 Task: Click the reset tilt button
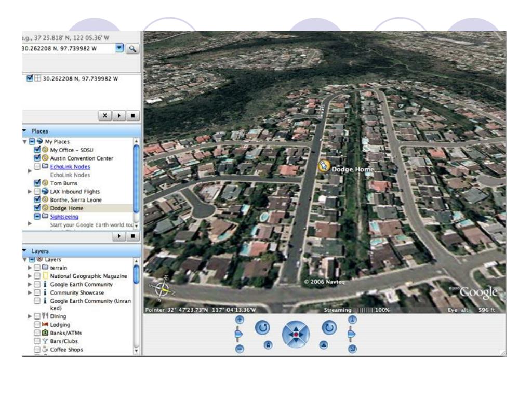point(324,345)
